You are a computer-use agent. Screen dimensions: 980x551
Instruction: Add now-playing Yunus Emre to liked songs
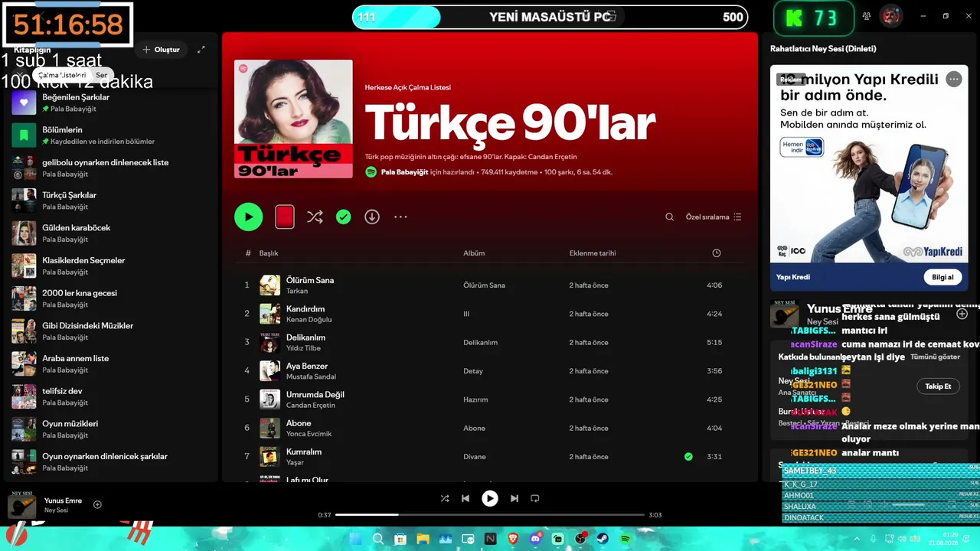click(x=97, y=504)
